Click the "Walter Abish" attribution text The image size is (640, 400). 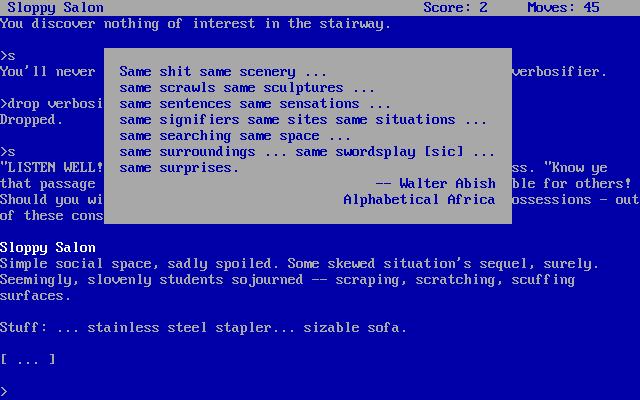coord(447,183)
